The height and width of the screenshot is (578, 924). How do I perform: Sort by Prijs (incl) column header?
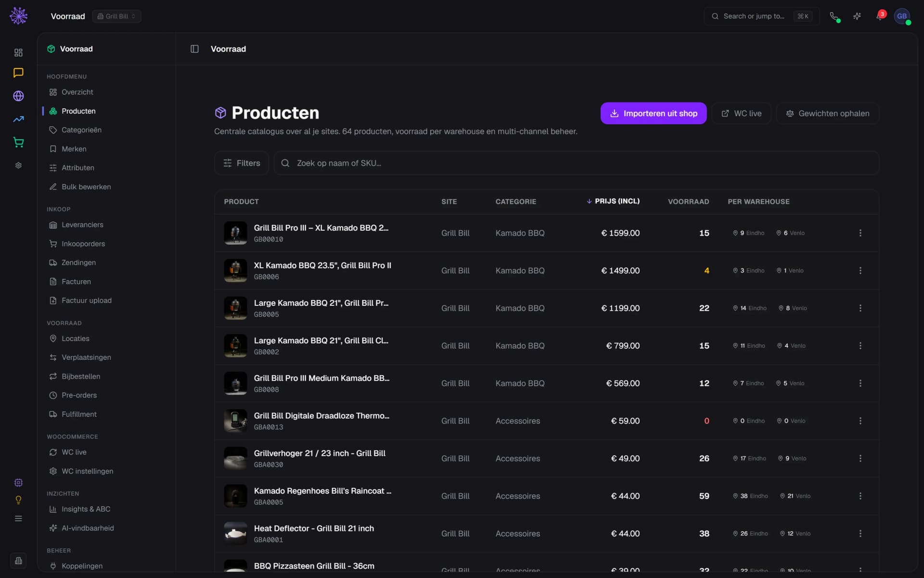tap(613, 201)
